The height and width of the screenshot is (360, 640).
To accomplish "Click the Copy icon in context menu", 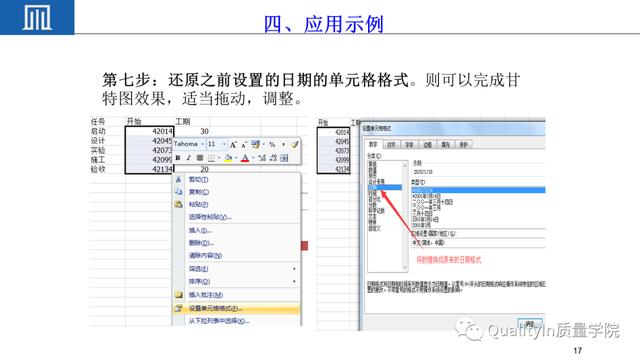I will 178,191.
